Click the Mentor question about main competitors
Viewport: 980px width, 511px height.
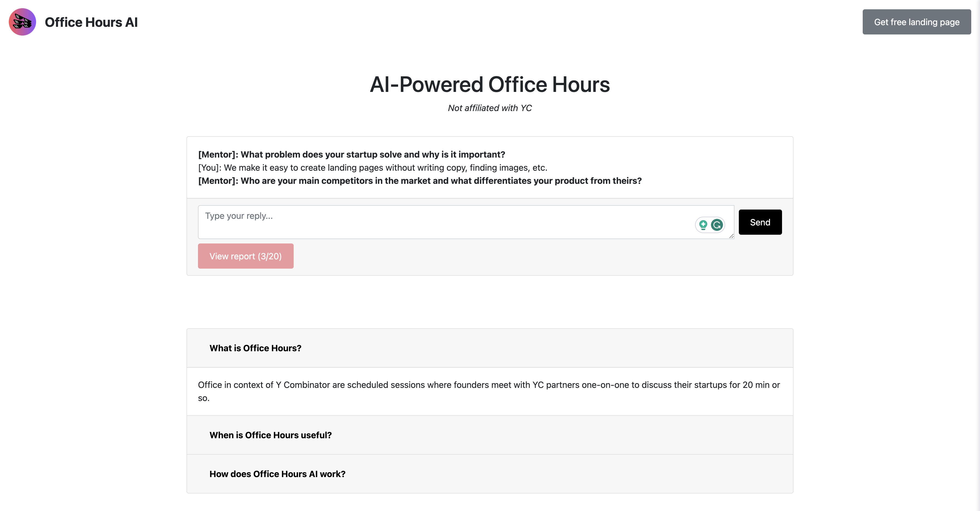tap(420, 181)
